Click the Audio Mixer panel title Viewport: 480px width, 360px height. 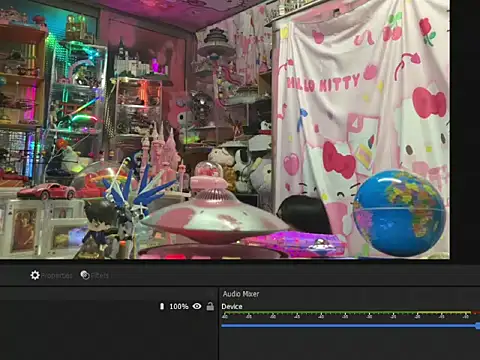241,294
